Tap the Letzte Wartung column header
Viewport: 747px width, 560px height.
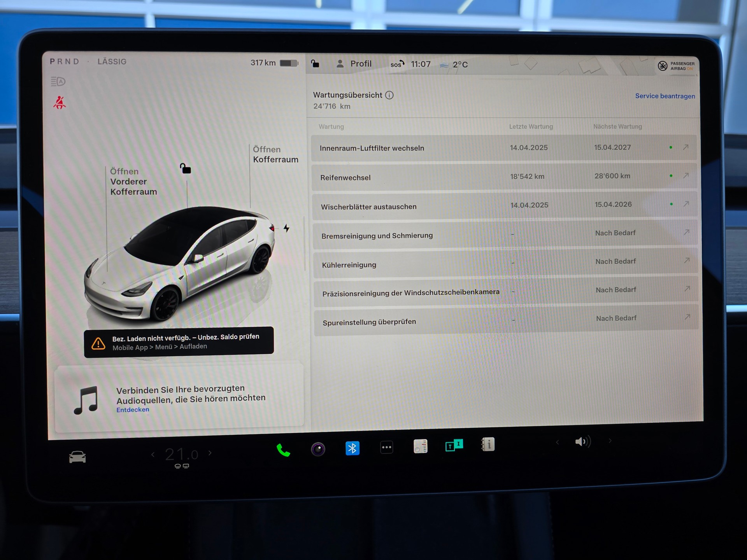coord(531,126)
